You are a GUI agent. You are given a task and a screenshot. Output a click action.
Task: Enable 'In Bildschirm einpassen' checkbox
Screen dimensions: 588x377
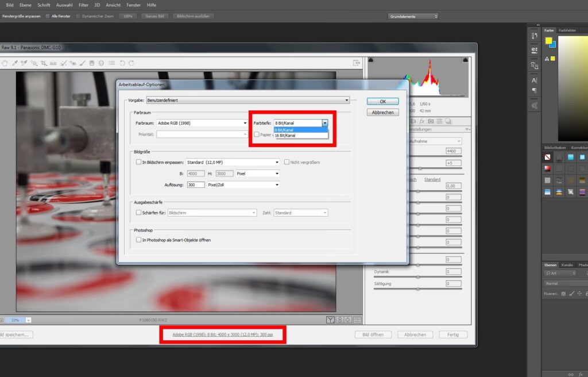pyautogui.click(x=138, y=162)
